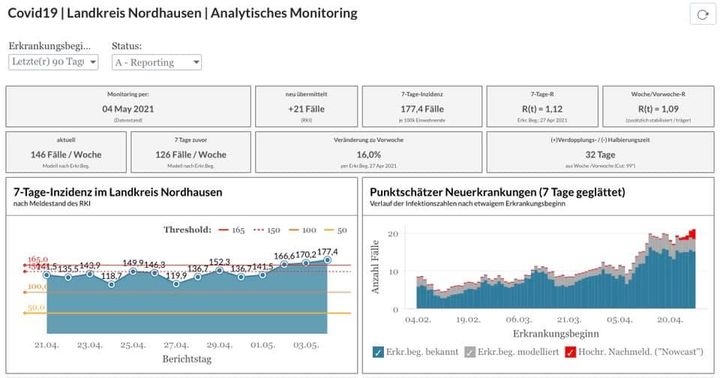Click the 7-Tage-R 'R(t) = 1,12' tile

pyautogui.click(x=542, y=106)
